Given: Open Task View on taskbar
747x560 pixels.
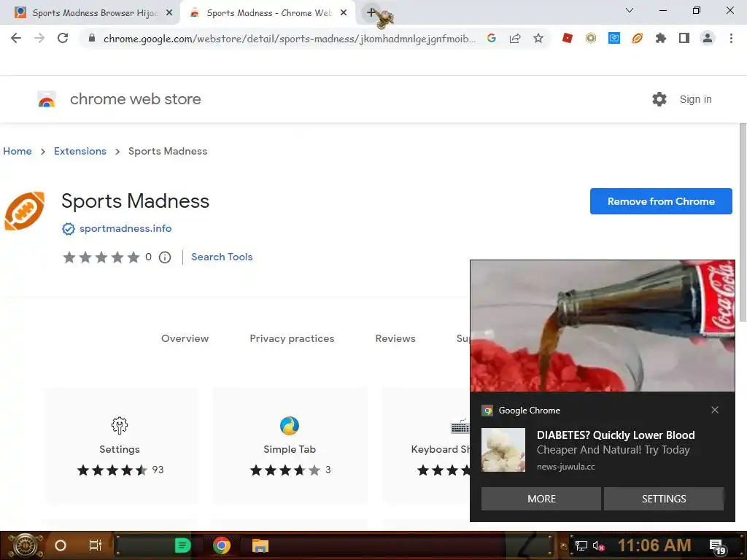Looking at the screenshot, I should tap(96, 545).
